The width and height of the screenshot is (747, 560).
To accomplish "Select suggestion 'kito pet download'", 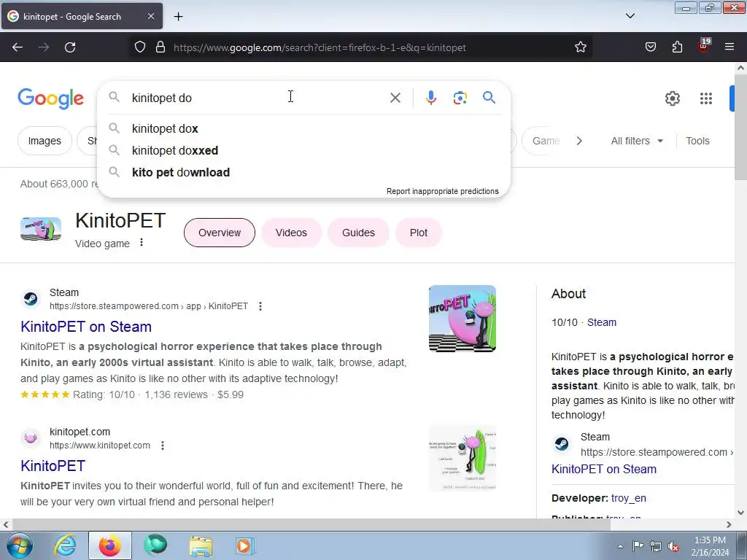I will click(x=304, y=172).
